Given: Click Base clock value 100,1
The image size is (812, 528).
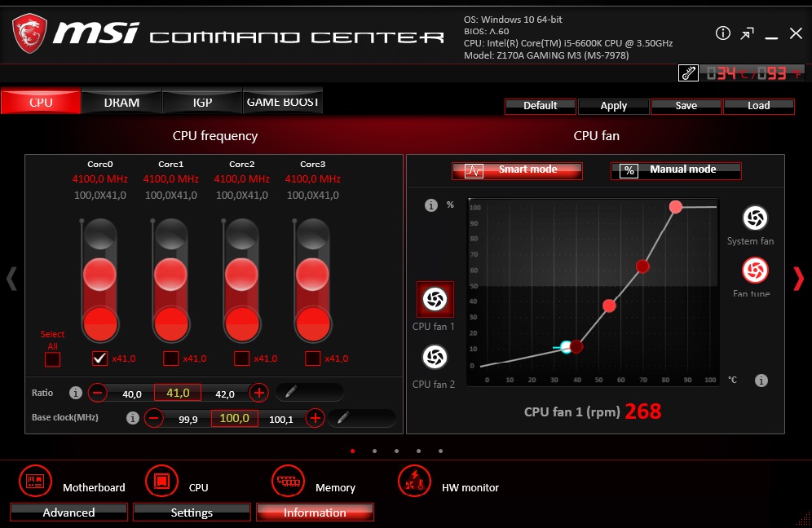Looking at the screenshot, I should 281,420.
